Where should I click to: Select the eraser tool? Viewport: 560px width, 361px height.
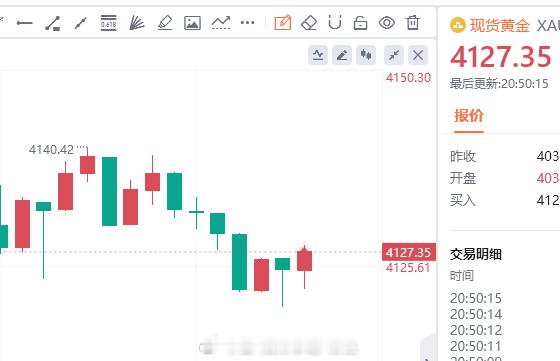[309, 23]
